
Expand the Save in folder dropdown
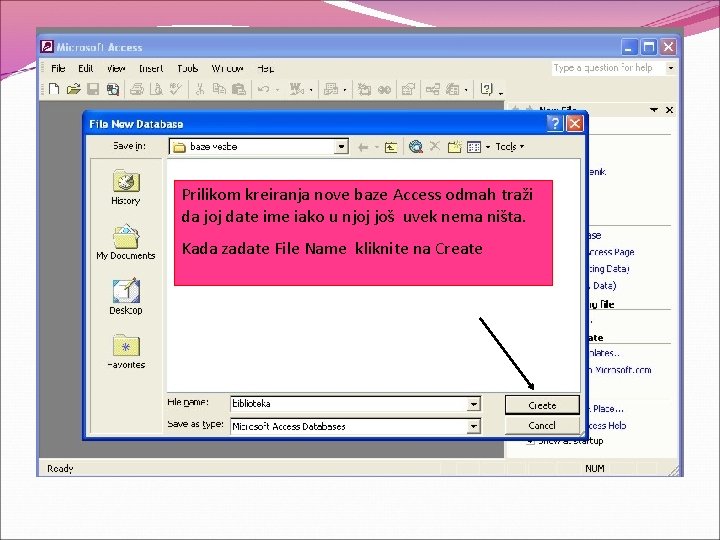(341, 147)
